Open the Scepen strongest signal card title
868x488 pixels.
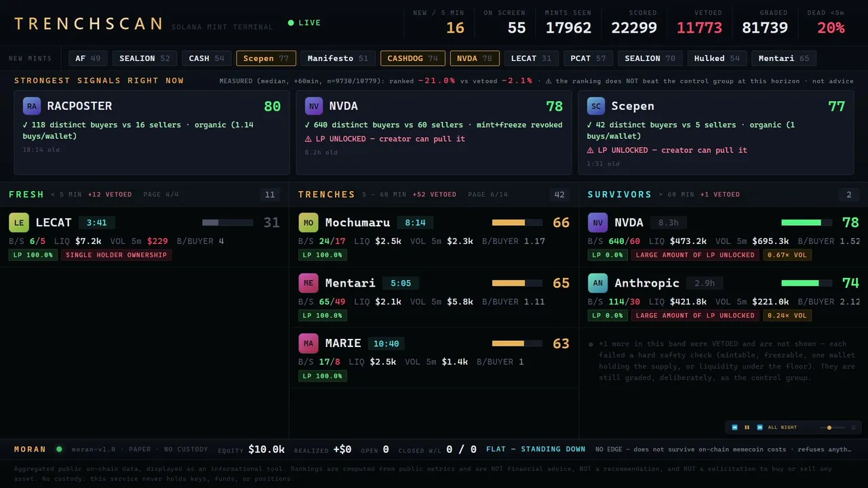point(633,106)
